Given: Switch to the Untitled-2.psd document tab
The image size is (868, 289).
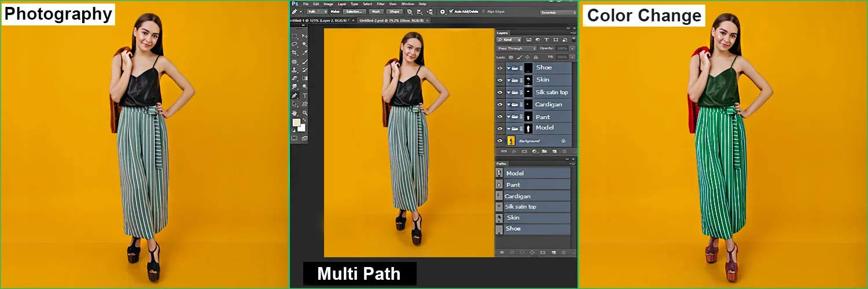Looking at the screenshot, I should [x=391, y=20].
